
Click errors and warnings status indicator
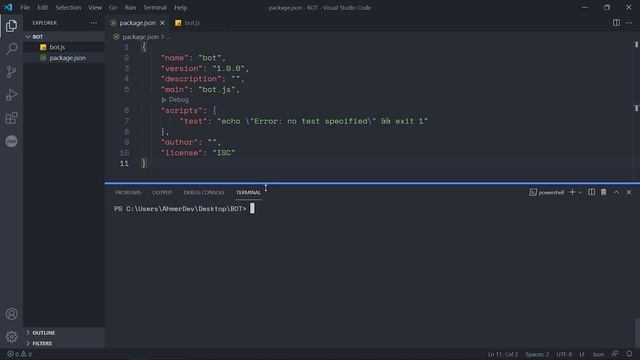tap(19, 354)
